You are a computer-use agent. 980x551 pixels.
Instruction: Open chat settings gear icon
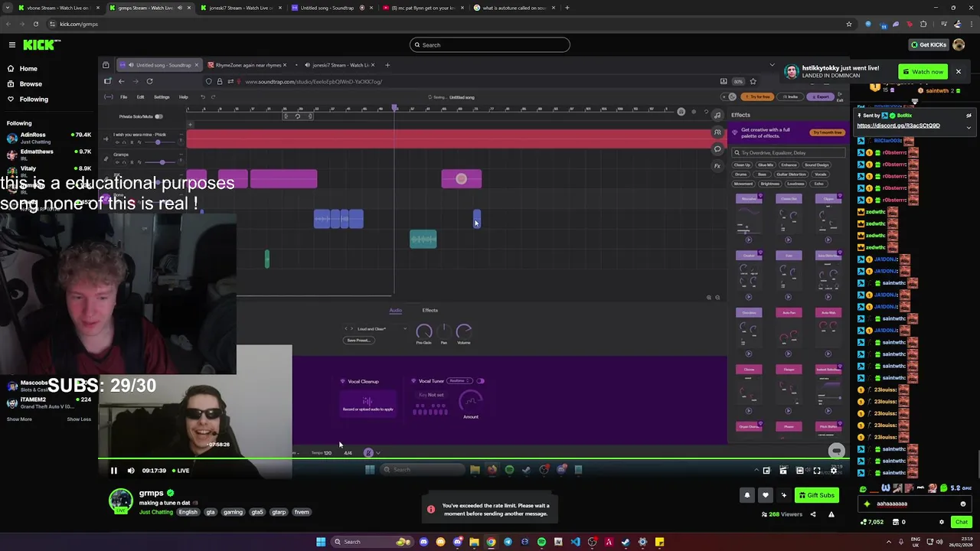point(942,522)
